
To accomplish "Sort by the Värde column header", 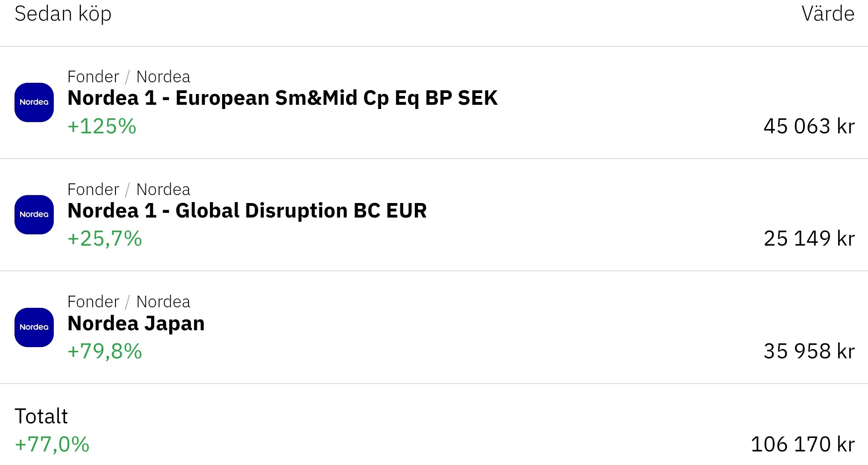I will tap(827, 14).
